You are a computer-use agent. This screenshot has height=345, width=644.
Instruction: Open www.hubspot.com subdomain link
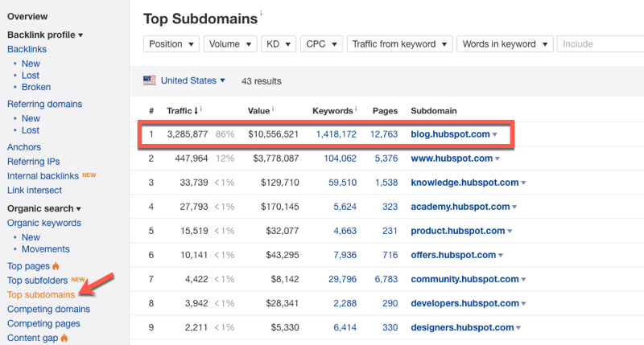[452, 158]
